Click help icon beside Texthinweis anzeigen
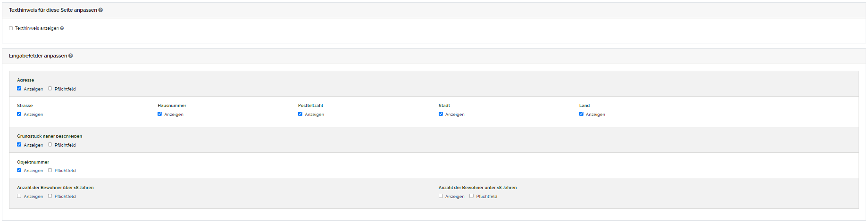 [x=62, y=28]
